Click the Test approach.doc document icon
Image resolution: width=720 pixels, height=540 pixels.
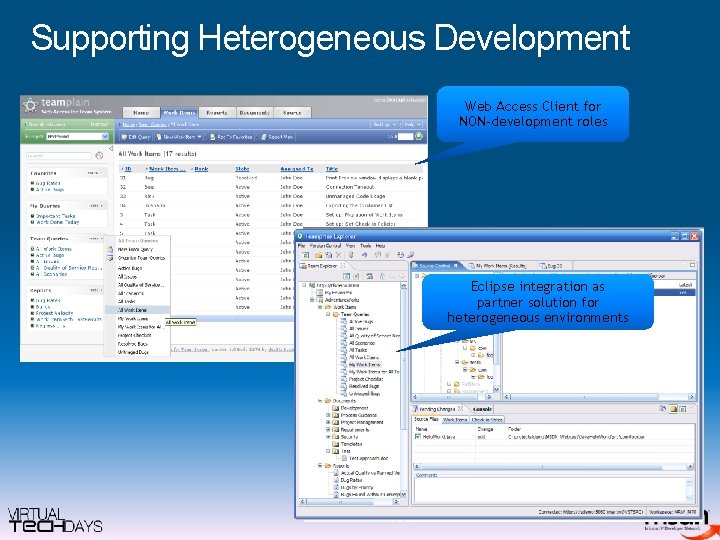pyautogui.click(x=344, y=458)
